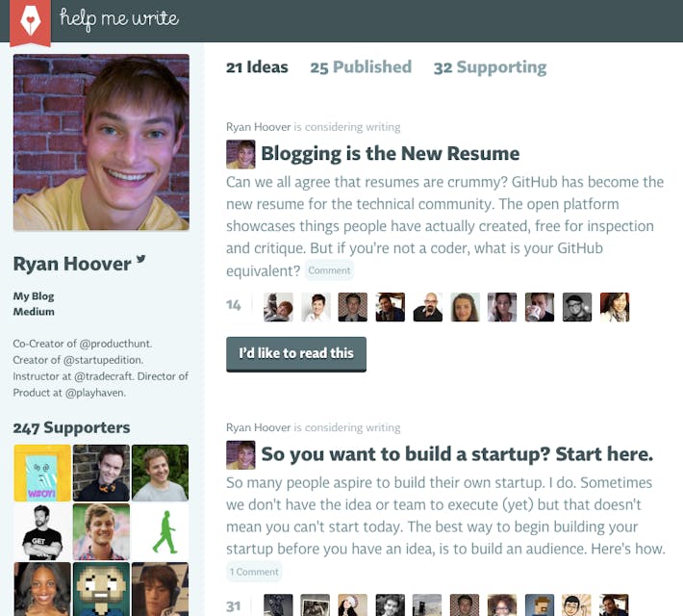Click the red pen nib logo icon
The image size is (683, 616).
[x=30, y=21]
